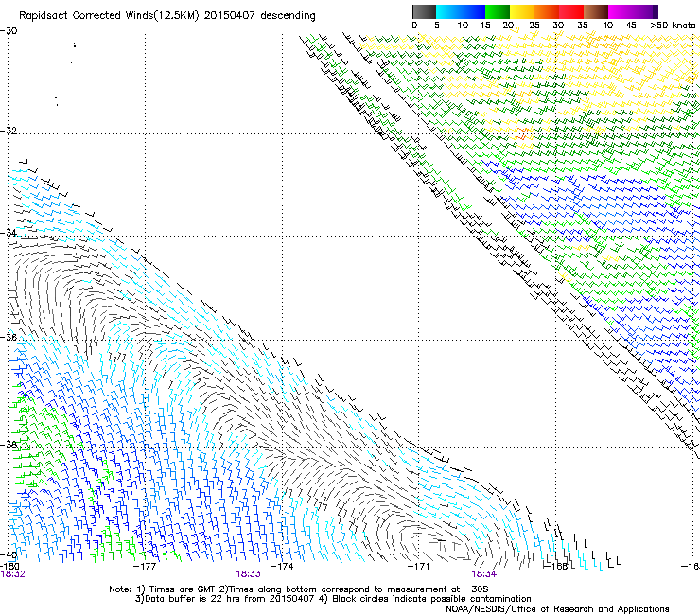Image resolution: width=700 pixels, height=615 pixels.
Task: Click the green 15-20 knots color band
Action: 497,11
